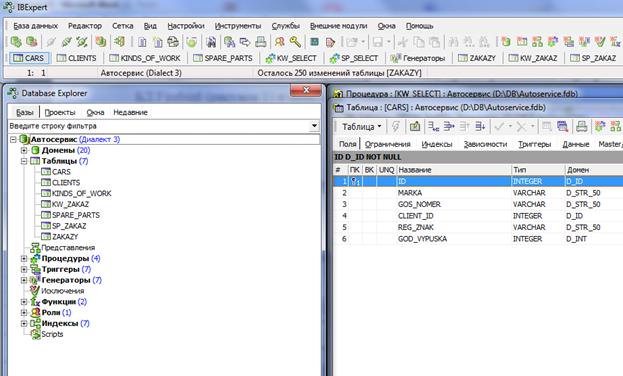
Task: Click the Insert Field icon in table toolbar
Action: point(449,126)
